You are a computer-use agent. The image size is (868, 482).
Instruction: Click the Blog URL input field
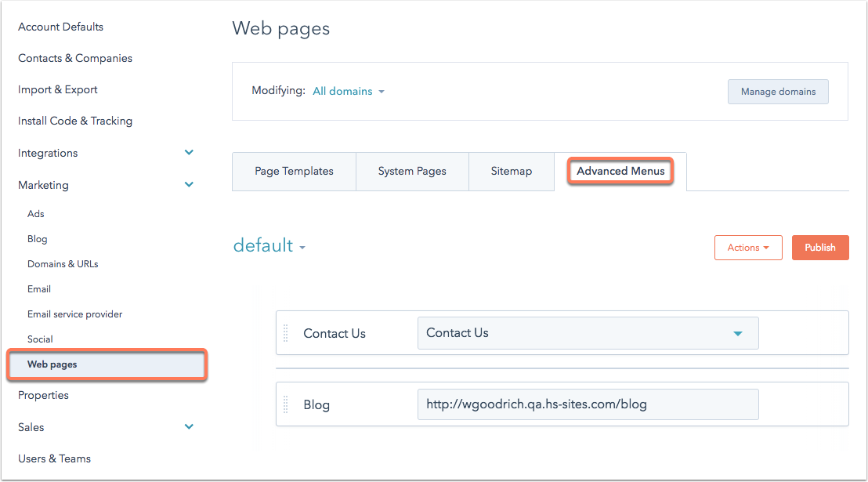coord(588,404)
